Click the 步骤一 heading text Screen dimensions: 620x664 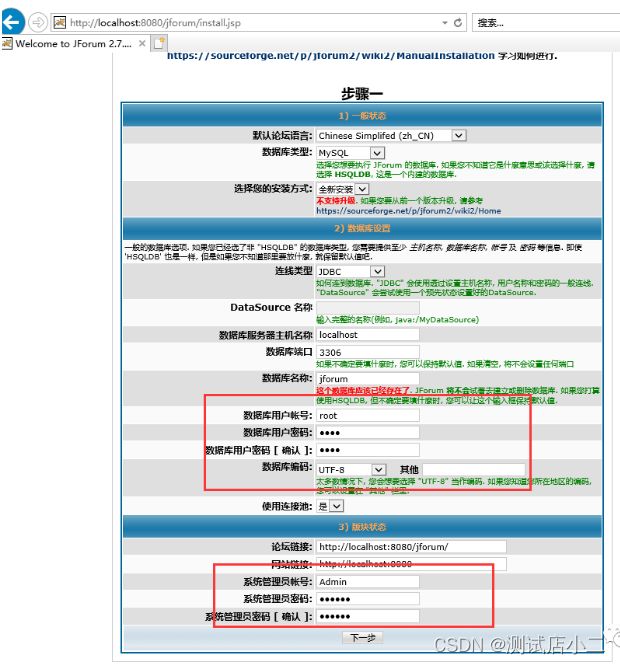(362, 94)
